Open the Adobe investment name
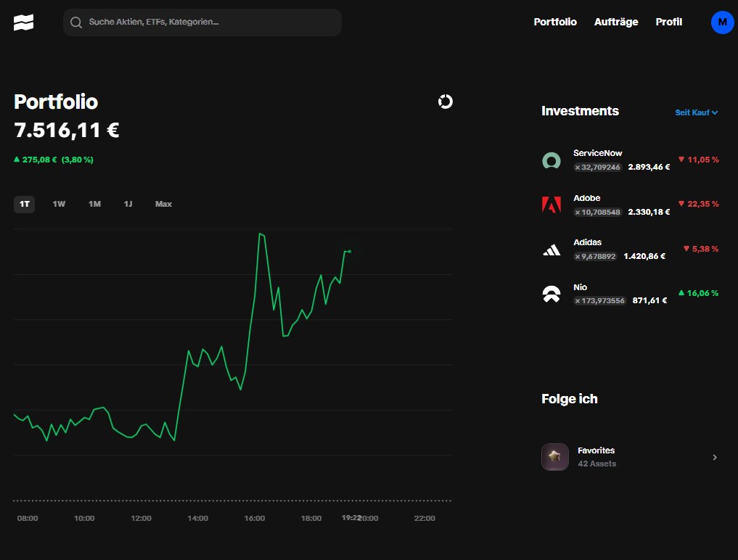The height and width of the screenshot is (560, 738). pos(587,198)
